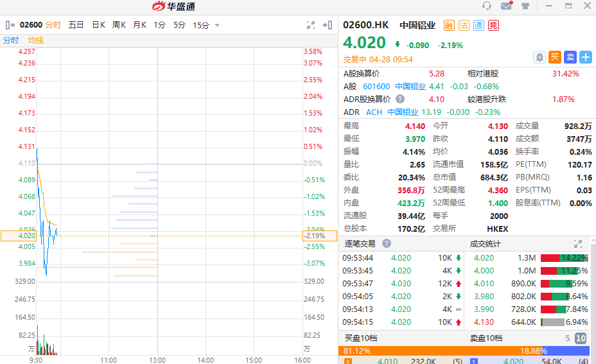Click the 融 margin badge
596x364 pixels.
449,26
